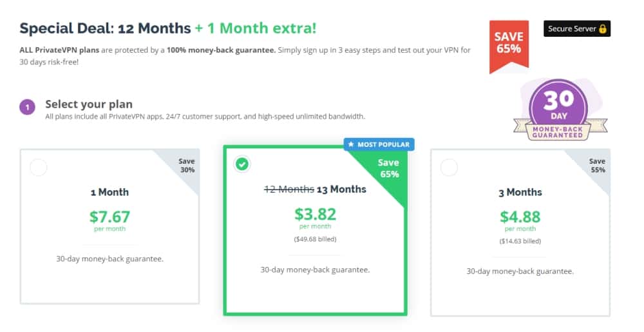
Task: Click the 3 Months plan card title
Action: [520, 192]
